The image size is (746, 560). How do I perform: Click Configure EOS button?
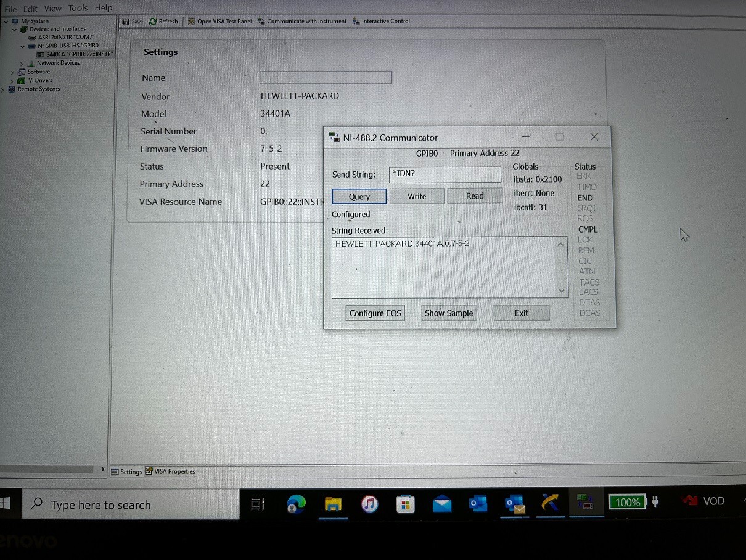point(375,313)
